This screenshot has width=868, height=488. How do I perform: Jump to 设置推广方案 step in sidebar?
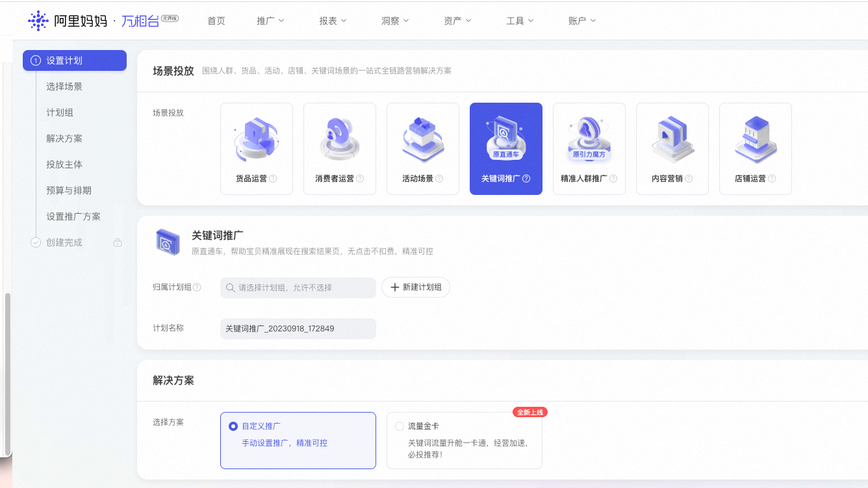[x=73, y=216]
